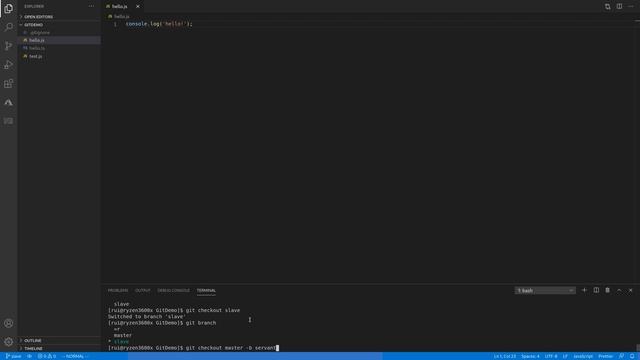The height and width of the screenshot is (360, 640).
Task: Open the bash terminal selector dropdown
Action: point(545,291)
